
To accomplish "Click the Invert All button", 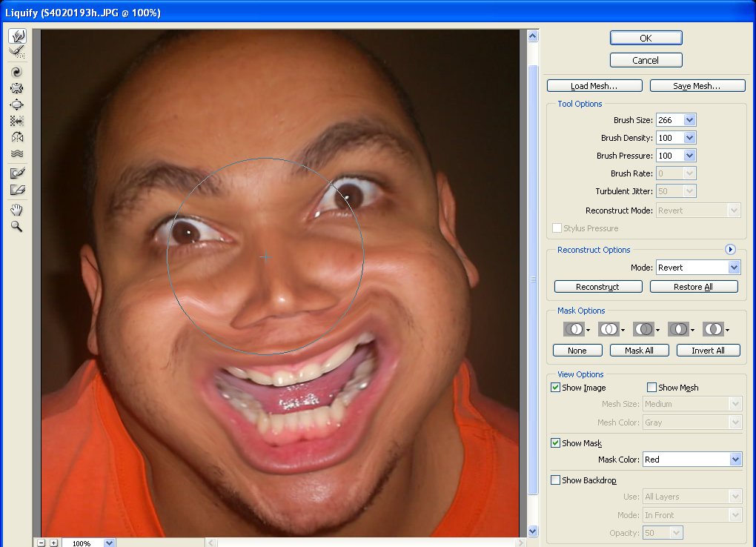I will pos(708,350).
